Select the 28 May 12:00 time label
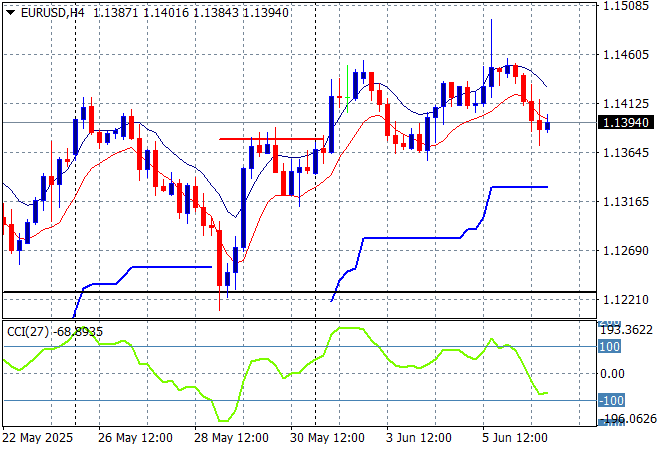This screenshot has height=450, width=660. (231, 438)
